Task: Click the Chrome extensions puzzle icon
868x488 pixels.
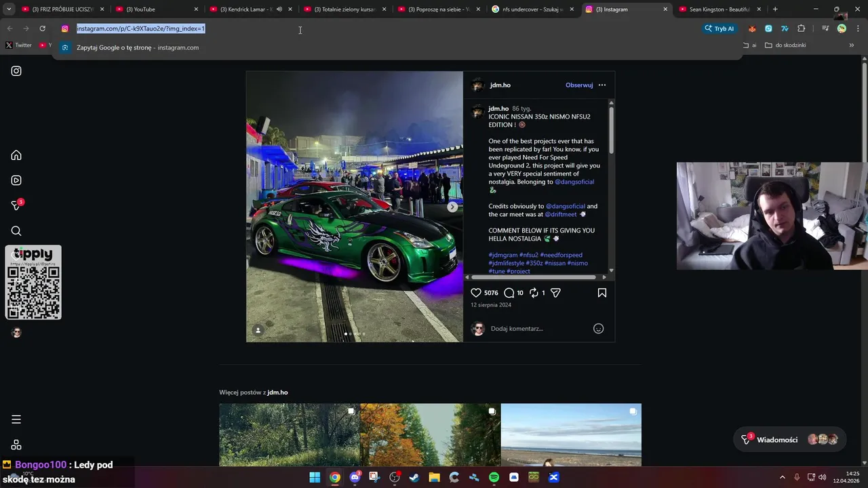Action: click(801, 28)
